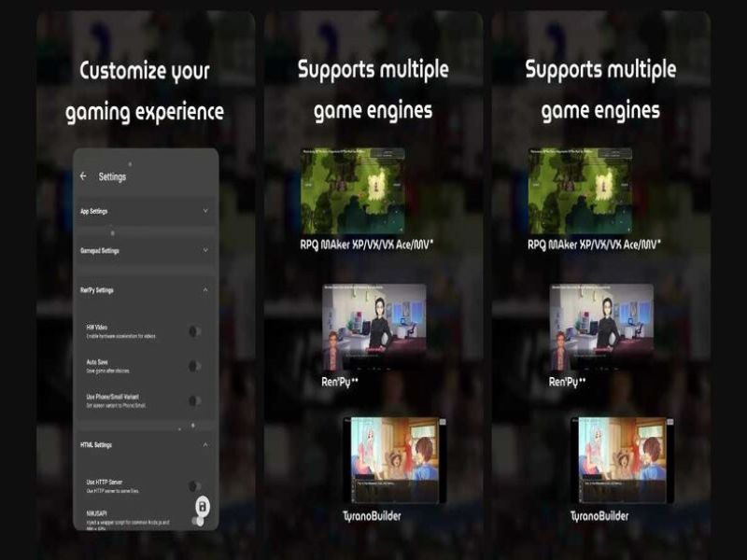Click "Use HTTP server to serve files" text
This screenshot has height=560, width=747.
112,491
